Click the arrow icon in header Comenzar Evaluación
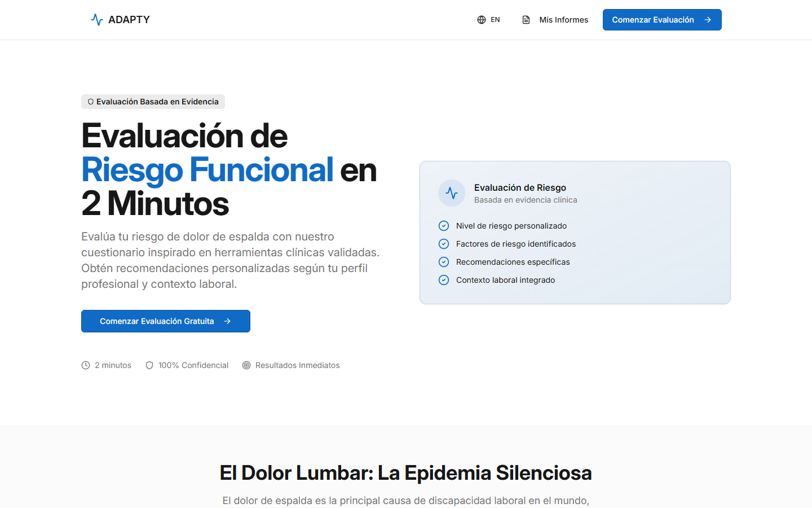 click(x=708, y=20)
